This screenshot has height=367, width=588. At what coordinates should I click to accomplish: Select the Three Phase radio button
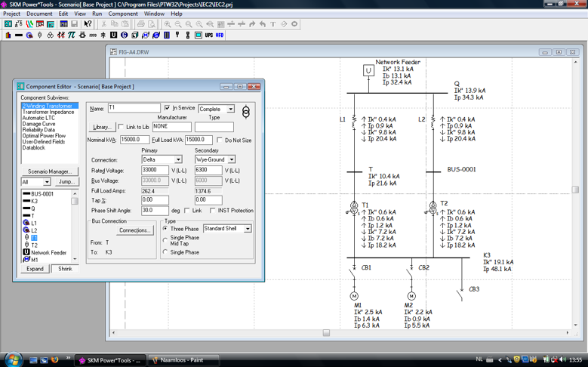(165, 229)
